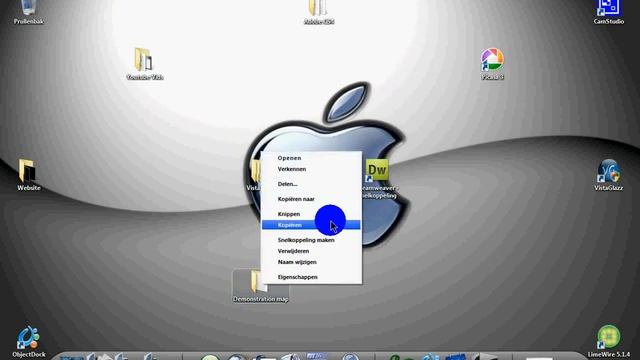Viewport: 640px width, 360px height.
Task: Choose Delen... in the context menu
Action: [311, 184]
